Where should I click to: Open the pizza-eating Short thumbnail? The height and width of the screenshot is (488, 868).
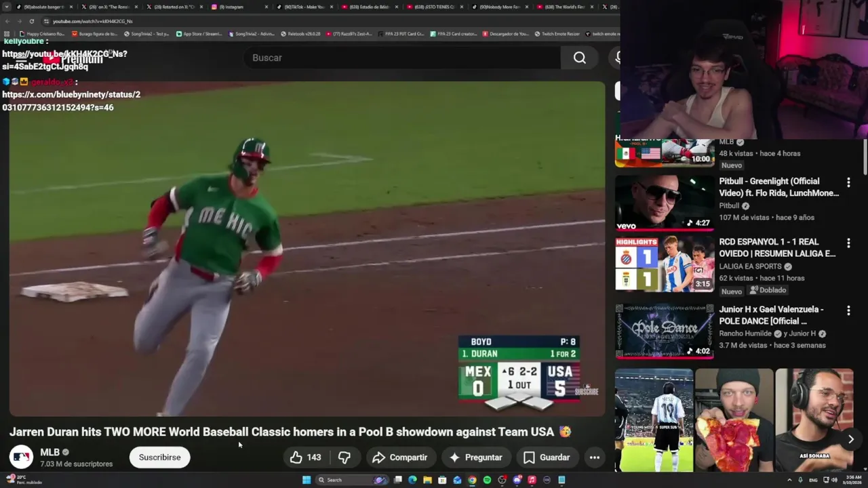[x=734, y=420]
